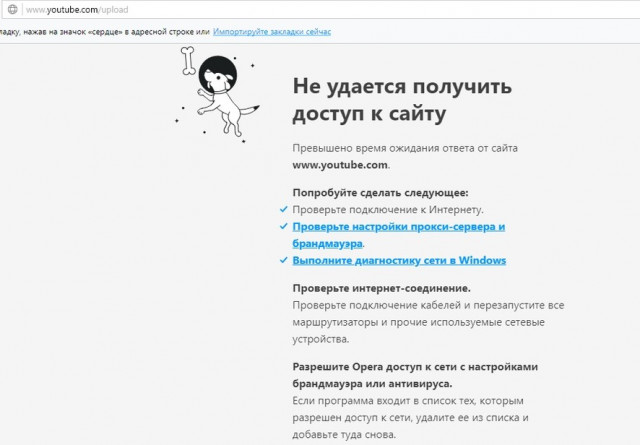
Task: Click checkmark next to Windows network diagnostics link
Action: 283,260
